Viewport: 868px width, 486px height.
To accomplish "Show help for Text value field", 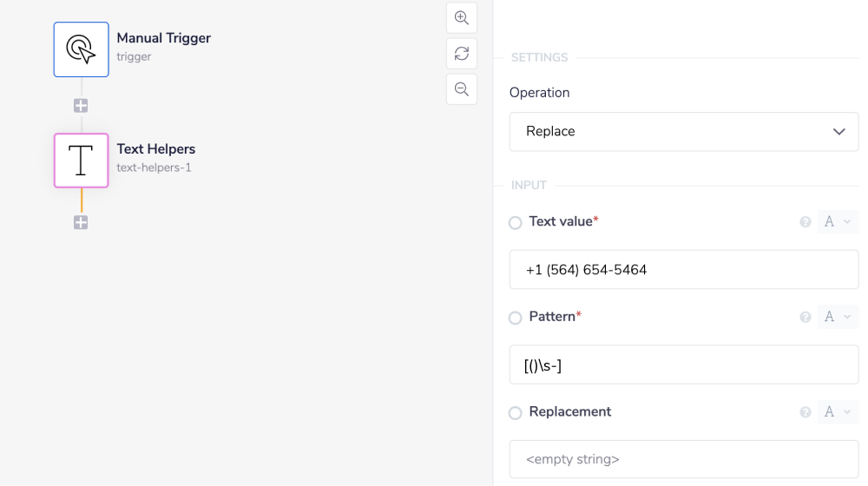I will (x=806, y=222).
